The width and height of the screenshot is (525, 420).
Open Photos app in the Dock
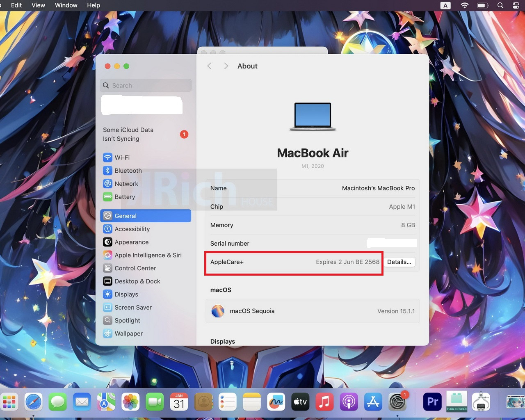point(130,402)
